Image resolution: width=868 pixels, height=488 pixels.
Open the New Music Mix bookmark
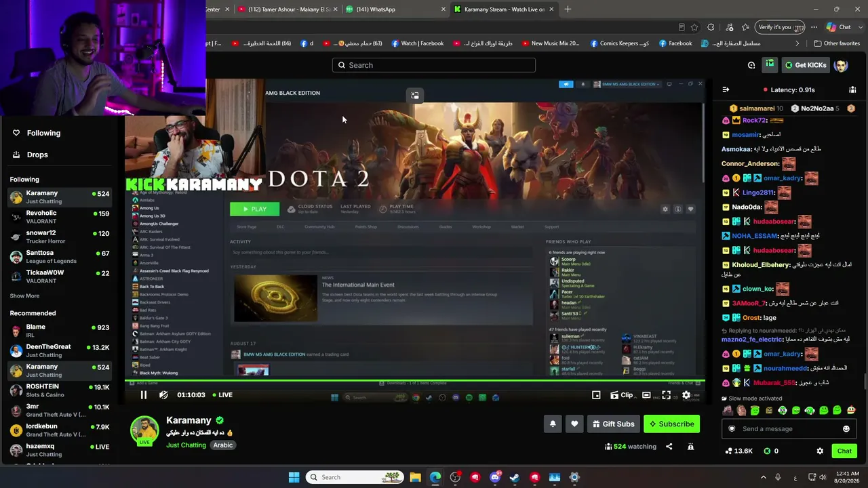(x=550, y=43)
